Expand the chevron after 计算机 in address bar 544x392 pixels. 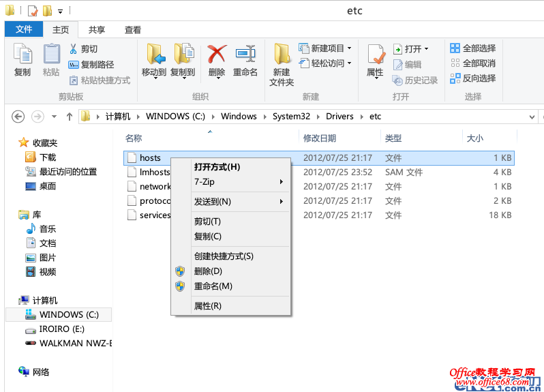[x=138, y=117]
